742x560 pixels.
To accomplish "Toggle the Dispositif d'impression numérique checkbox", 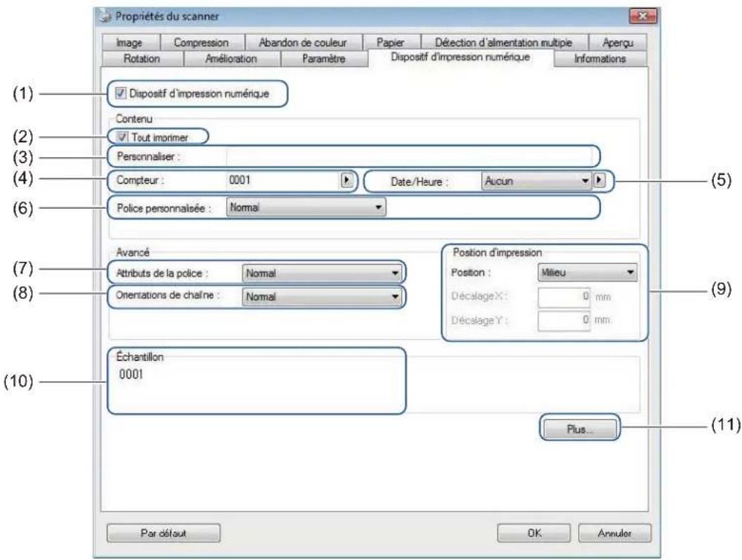I will (x=121, y=93).
